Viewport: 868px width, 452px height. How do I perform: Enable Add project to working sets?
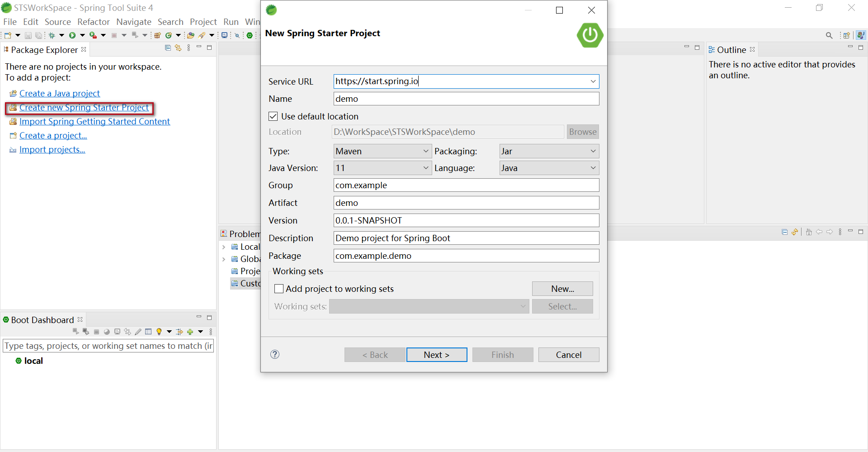279,289
